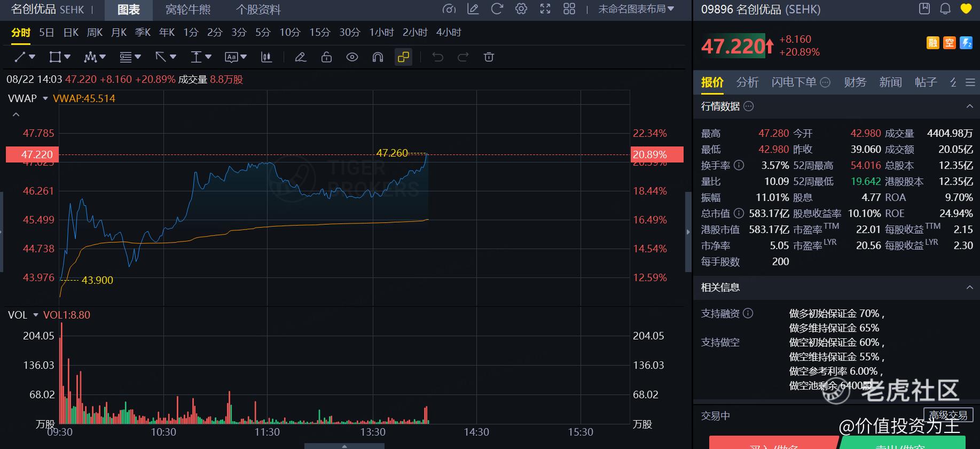This screenshot has width=980, height=449.
Task: Toggle magnet snap mode
Action: (378, 57)
